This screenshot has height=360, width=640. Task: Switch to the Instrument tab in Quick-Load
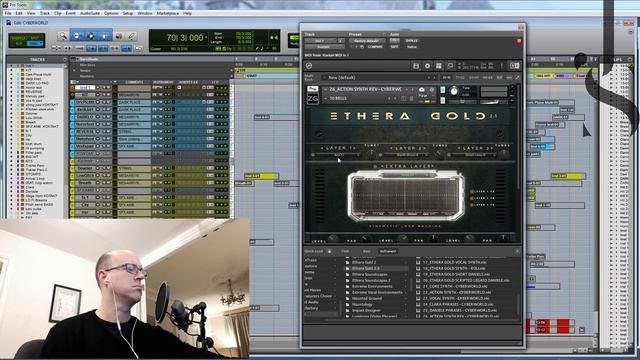(x=388, y=251)
